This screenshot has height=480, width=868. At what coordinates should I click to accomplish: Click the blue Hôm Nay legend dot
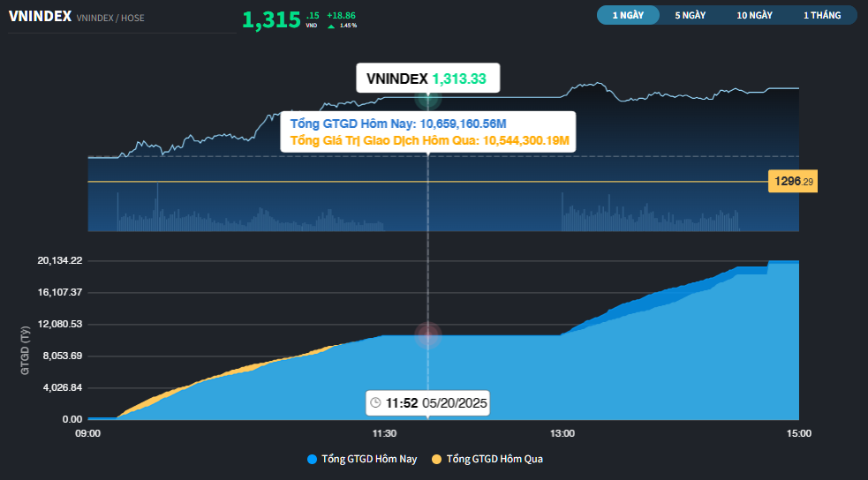coord(313,459)
